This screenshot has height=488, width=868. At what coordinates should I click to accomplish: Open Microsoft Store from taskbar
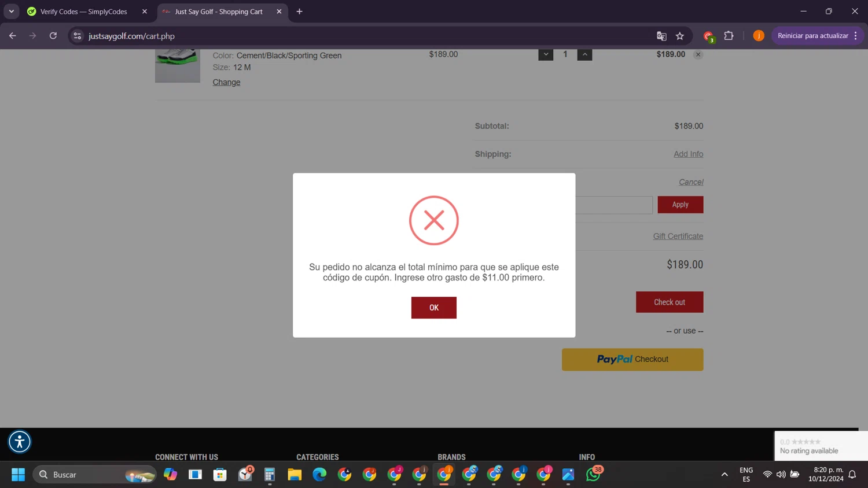(220, 475)
